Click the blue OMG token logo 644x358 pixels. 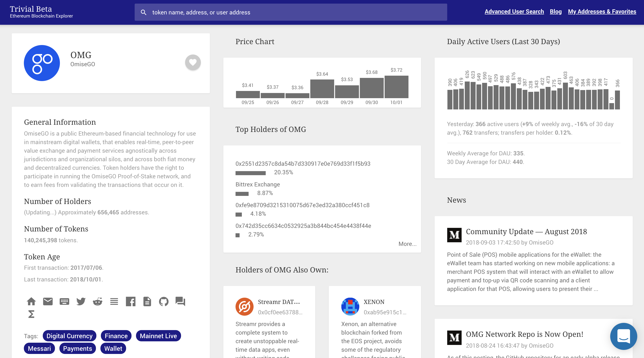pos(42,63)
